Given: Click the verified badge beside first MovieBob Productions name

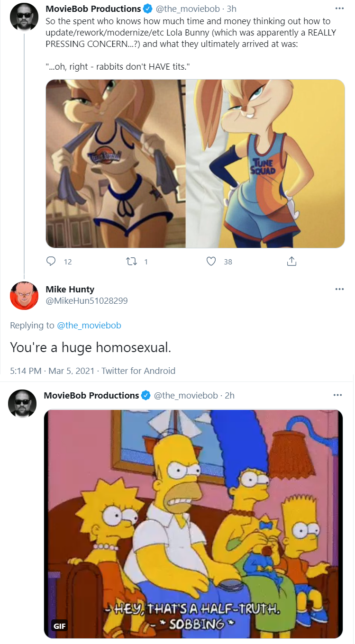Looking at the screenshot, I should click(x=148, y=9).
